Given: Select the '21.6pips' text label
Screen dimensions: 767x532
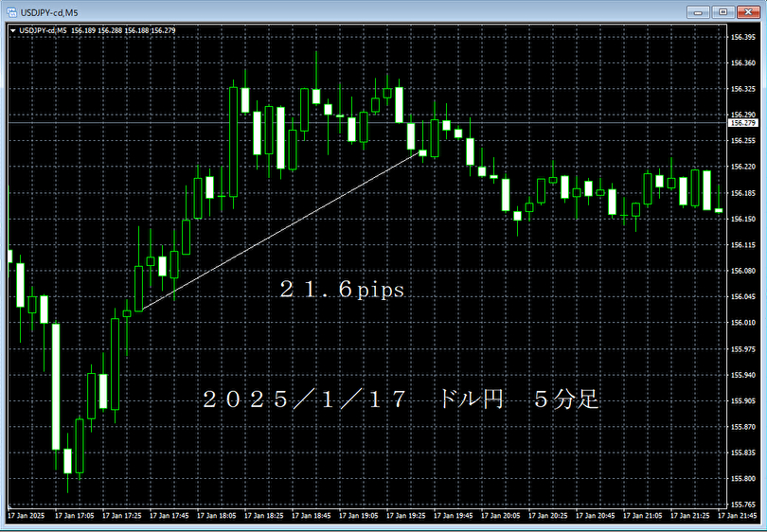Looking at the screenshot, I should [342, 290].
